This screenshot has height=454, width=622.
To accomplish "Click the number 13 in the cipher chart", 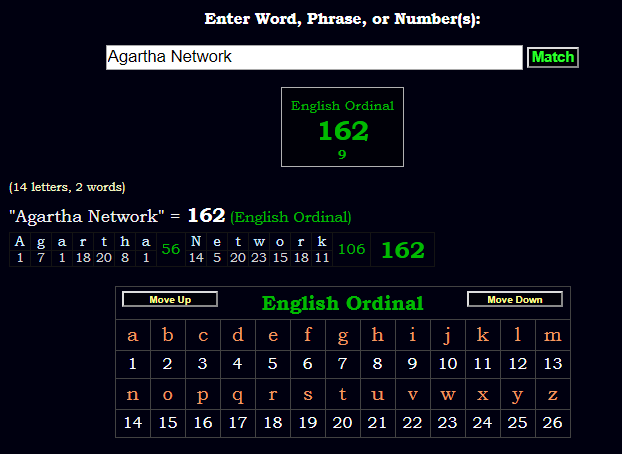I will pos(552,364).
